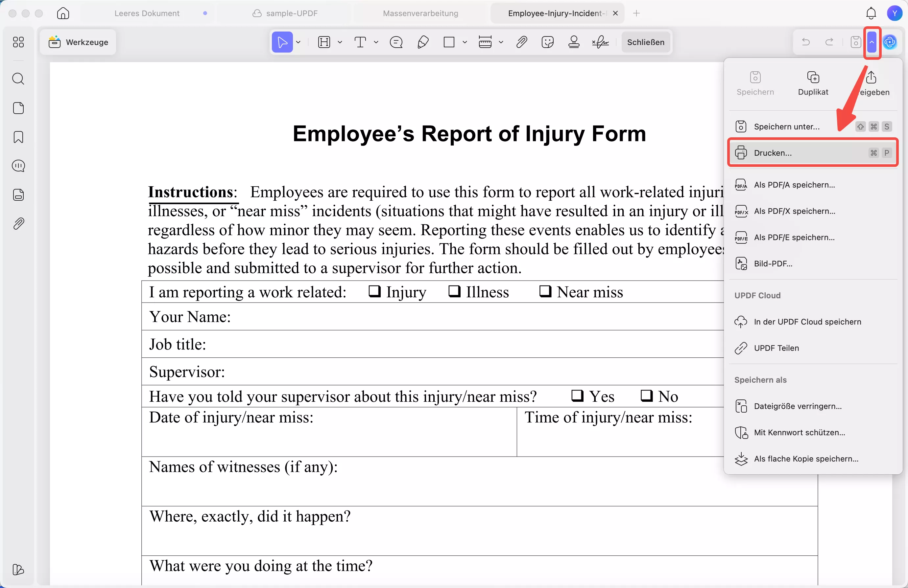Open bookmarks panel in left sidebar

pyautogui.click(x=18, y=137)
